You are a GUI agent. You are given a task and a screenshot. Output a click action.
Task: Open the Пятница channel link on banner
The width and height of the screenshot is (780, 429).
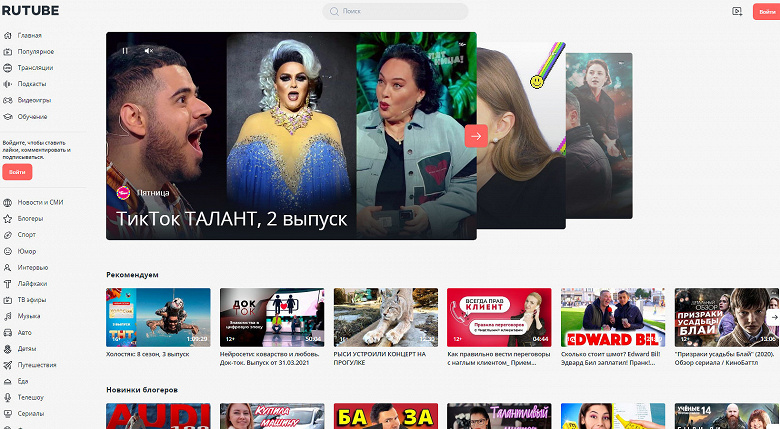153,193
